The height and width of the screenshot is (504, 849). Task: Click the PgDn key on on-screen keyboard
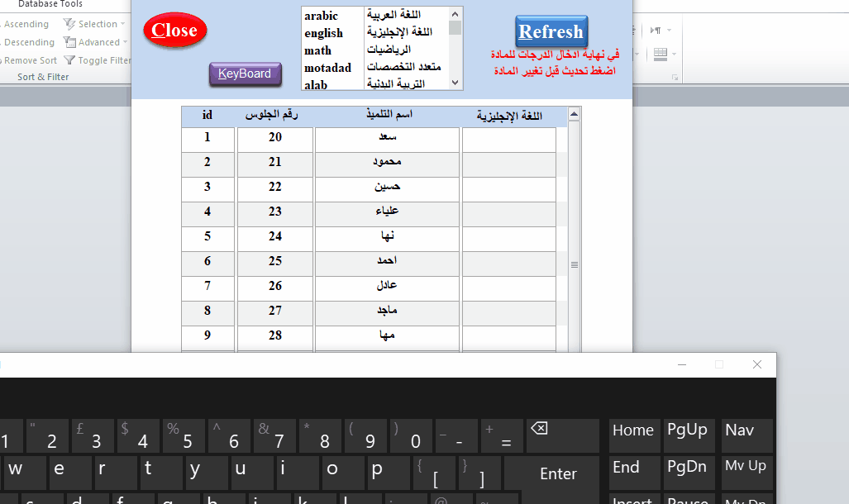coord(689,473)
